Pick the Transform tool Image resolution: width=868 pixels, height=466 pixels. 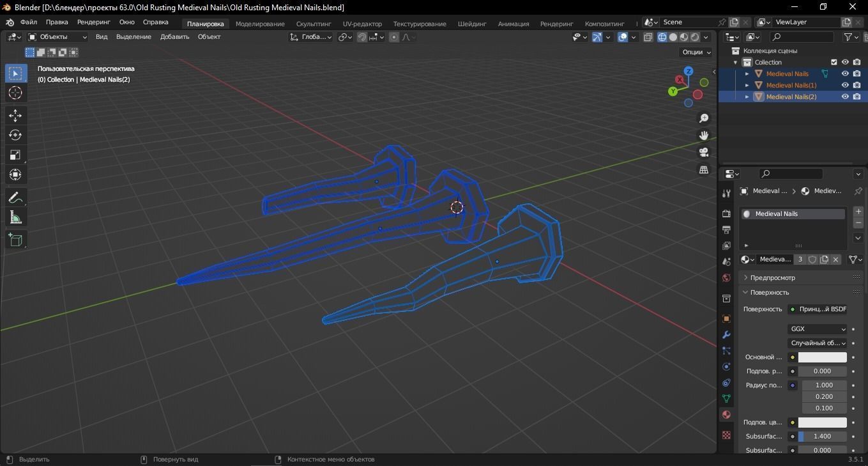point(15,175)
